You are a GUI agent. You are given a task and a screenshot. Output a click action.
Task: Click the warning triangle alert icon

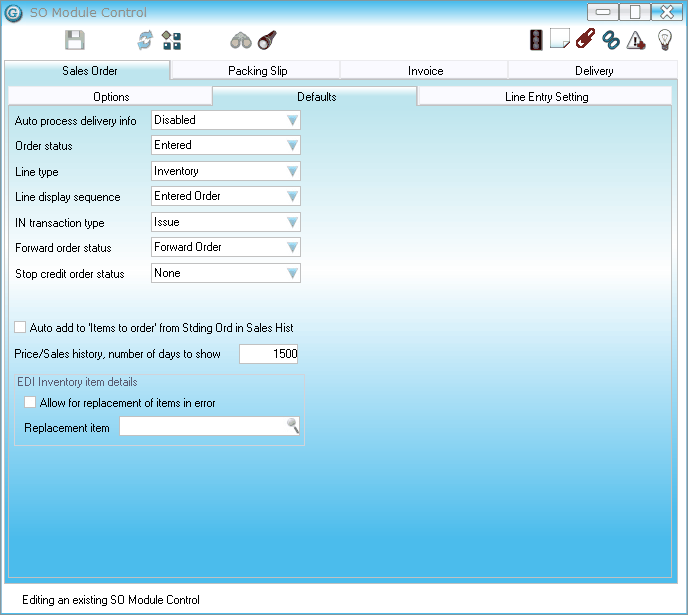[636, 40]
